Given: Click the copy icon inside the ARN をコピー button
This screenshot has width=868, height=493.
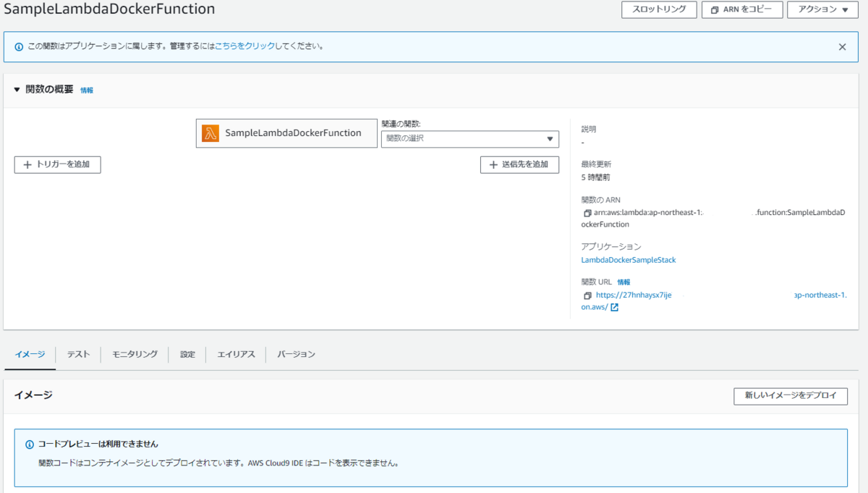Looking at the screenshot, I should click(x=715, y=10).
